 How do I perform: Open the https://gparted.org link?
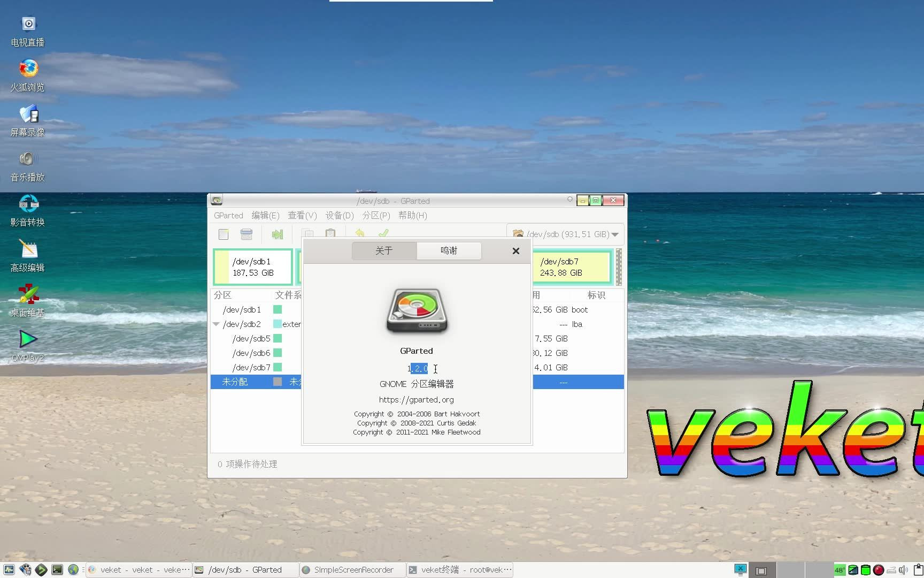pyautogui.click(x=416, y=400)
